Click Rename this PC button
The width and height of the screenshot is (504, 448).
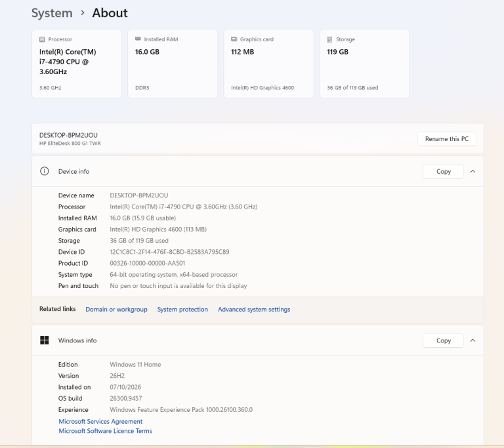pos(446,139)
